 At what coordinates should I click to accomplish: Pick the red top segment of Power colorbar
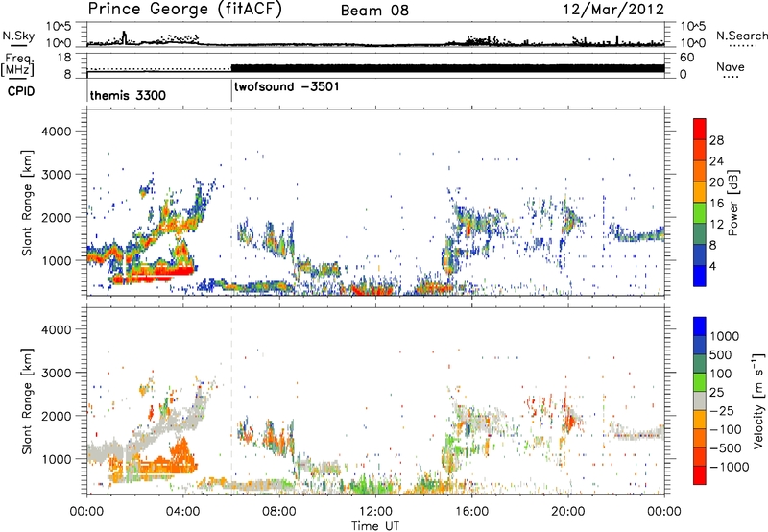click(700, 129)
